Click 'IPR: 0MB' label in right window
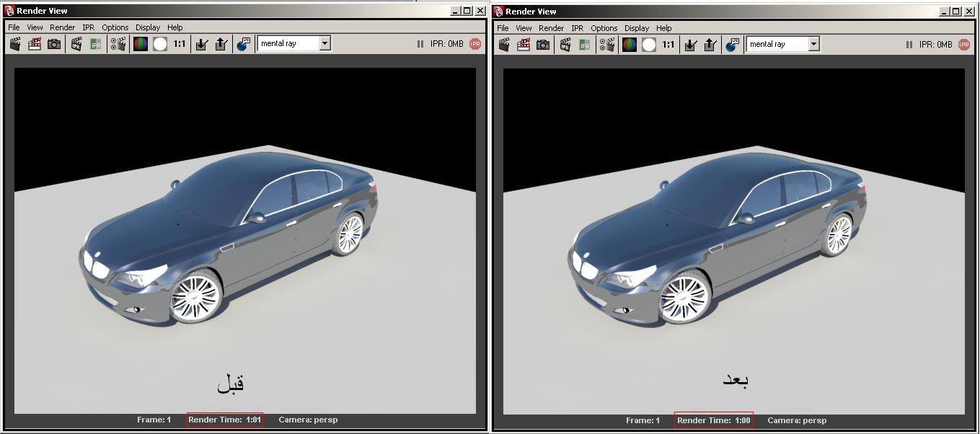 point(935,44)
